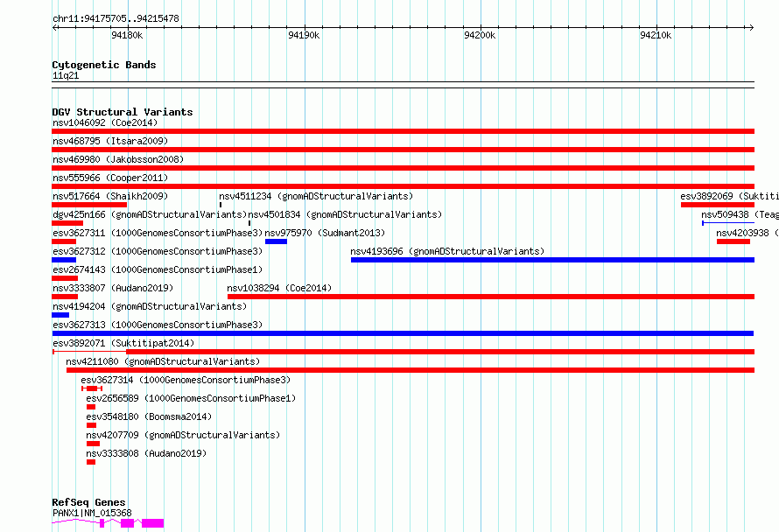Click the red nsv1038294 variant bar
779x532 pixels.
(x=491, y=297)
